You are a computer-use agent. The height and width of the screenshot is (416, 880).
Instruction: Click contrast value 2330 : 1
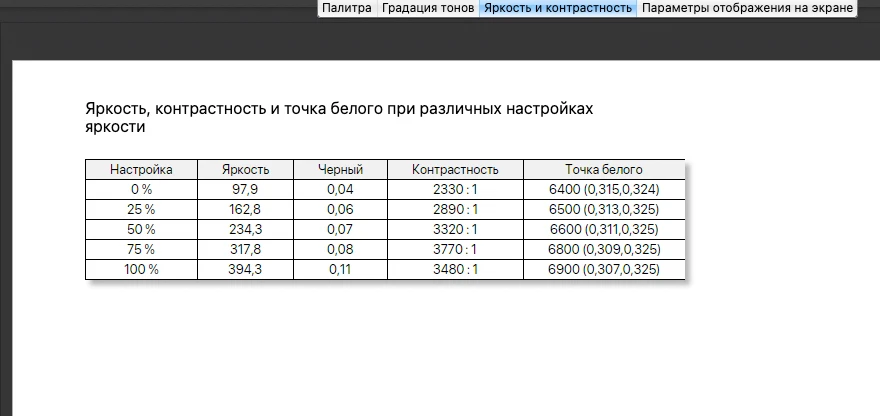tap(455, 190)
